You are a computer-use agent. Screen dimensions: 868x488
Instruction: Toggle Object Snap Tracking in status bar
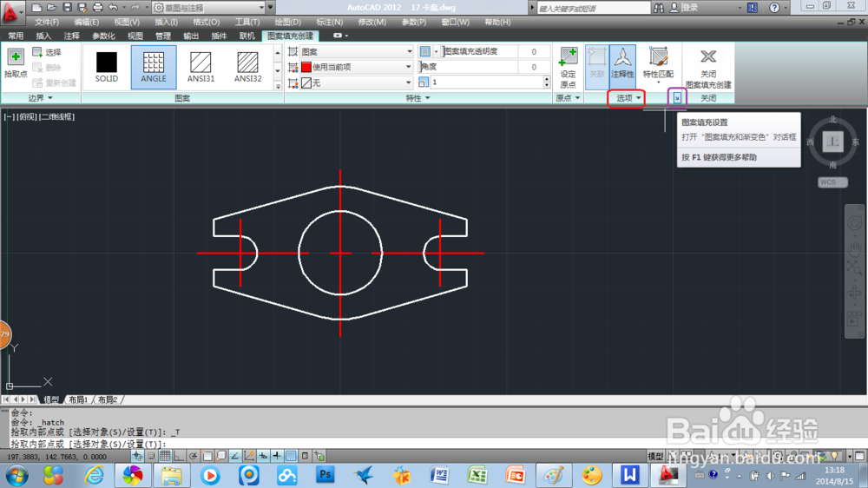coord(234,456)
